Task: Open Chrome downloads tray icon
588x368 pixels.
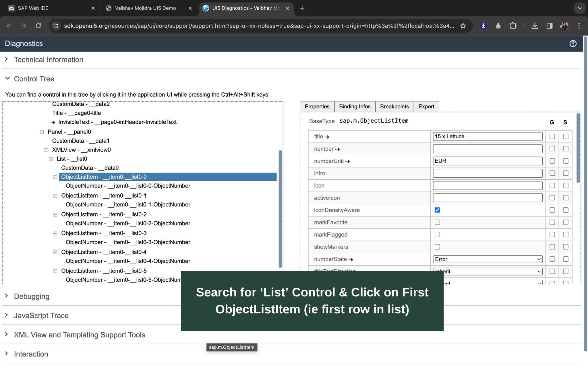Action: tap(535, 26)
